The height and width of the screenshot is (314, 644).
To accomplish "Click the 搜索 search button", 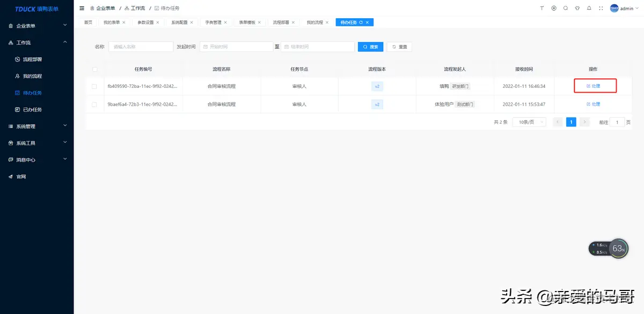I will (x=370, y=47).
